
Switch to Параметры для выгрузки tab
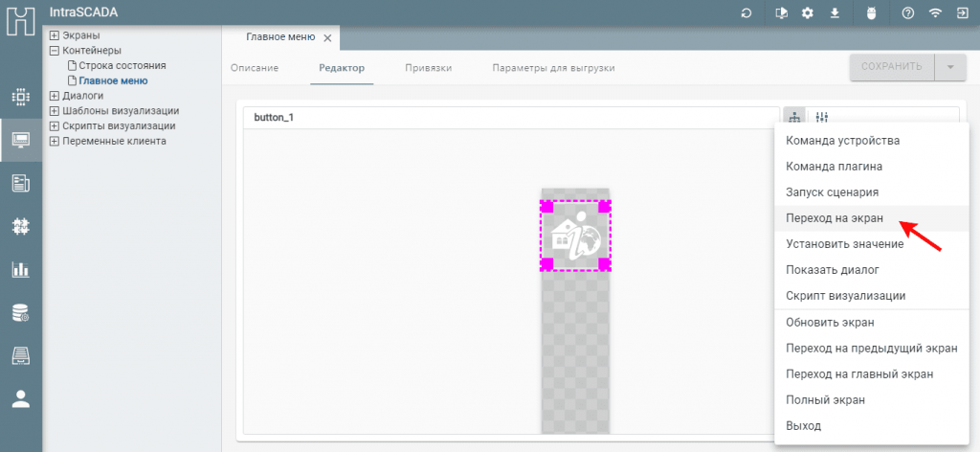[553, 68]
